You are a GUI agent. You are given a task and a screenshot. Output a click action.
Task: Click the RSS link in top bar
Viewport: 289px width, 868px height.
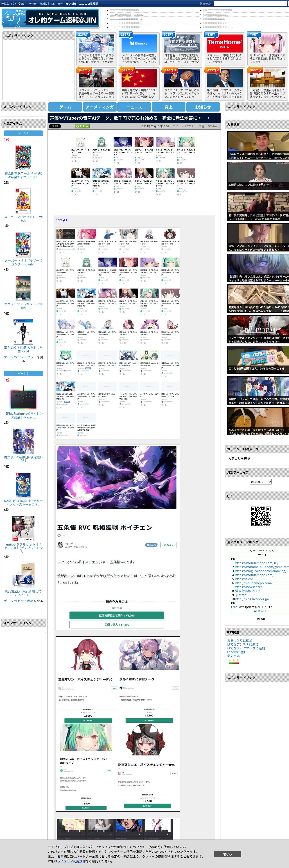point(52,4)
